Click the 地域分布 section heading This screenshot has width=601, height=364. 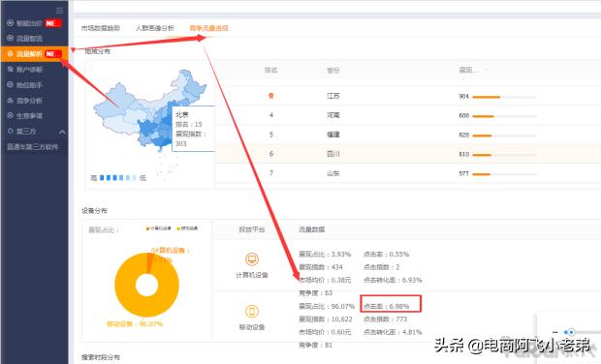[98, 51]
